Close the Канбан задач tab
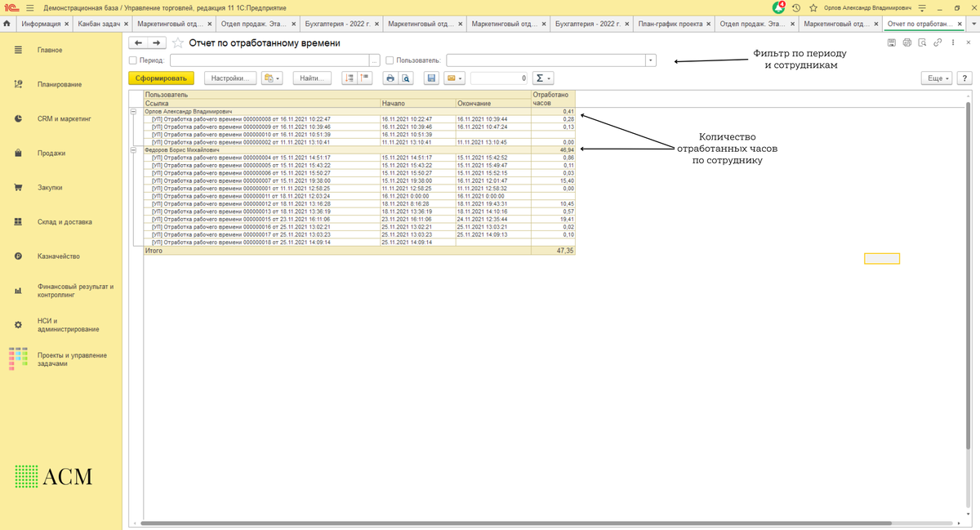The height and width of the screenshot is (530, 980). click(126, 24)
